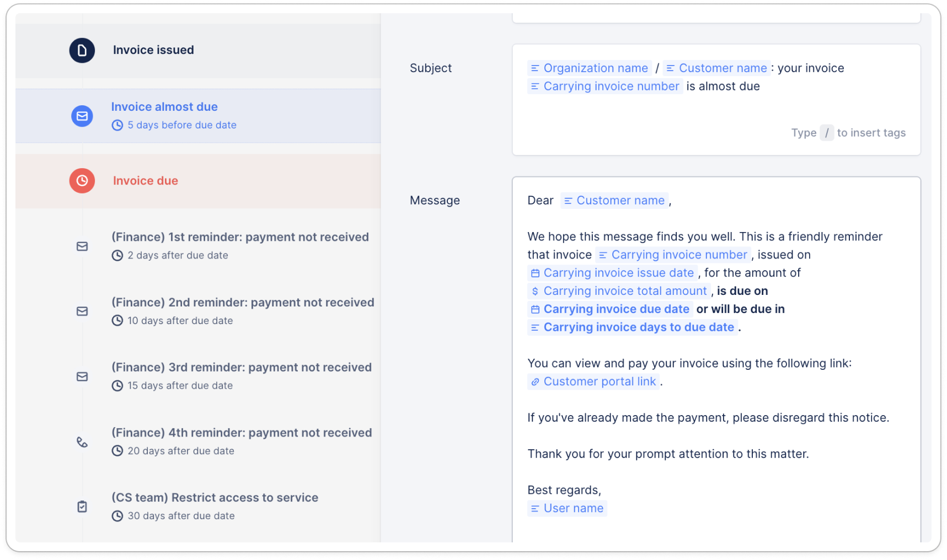Click the phone icon beside 4th reminder
This screenshot has width=947, height=560.
82,442
